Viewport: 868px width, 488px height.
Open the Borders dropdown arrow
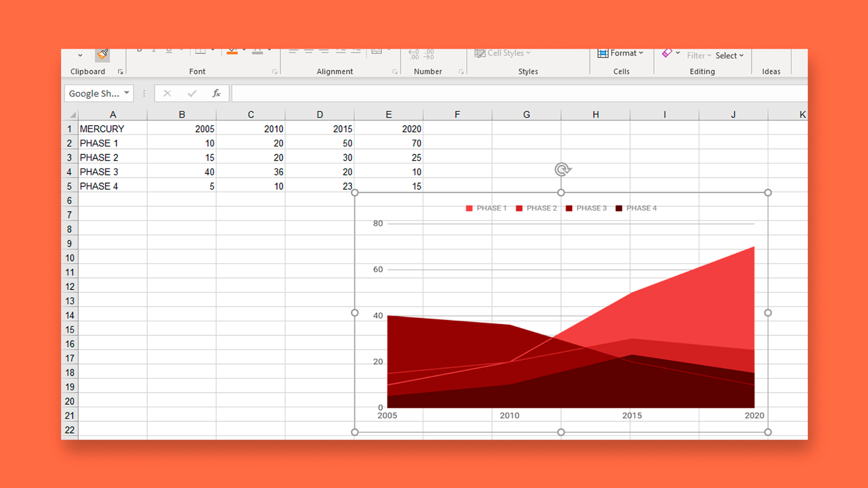[x=213, y=50]
